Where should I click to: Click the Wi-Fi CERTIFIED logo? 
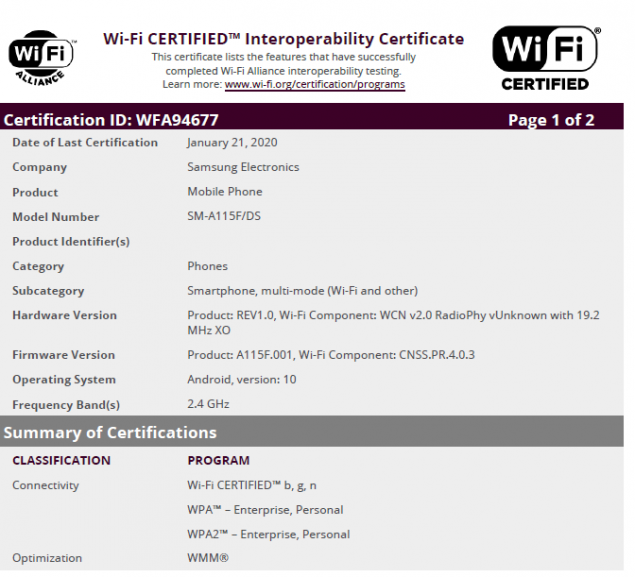546,58
